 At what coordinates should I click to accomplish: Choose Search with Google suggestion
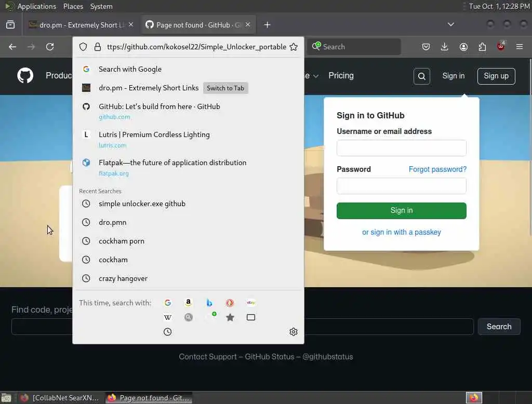tap(188, 69)
